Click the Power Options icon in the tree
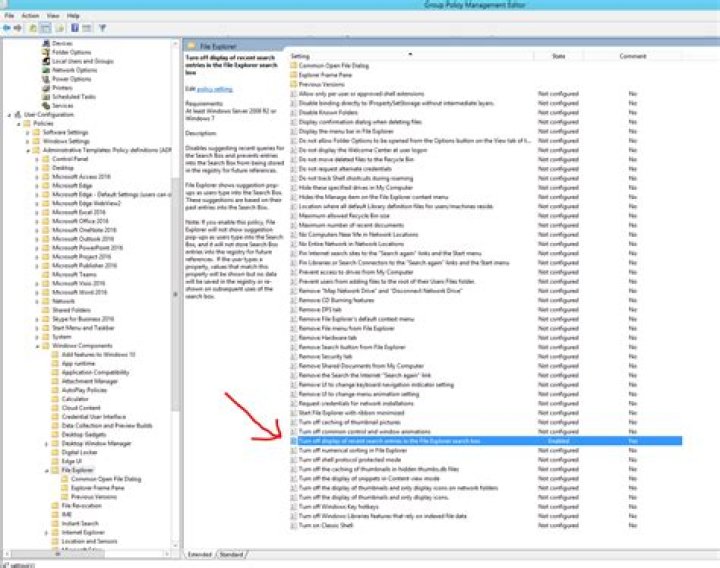The height and width of the screenshot is (568, 720). (46, 79)
